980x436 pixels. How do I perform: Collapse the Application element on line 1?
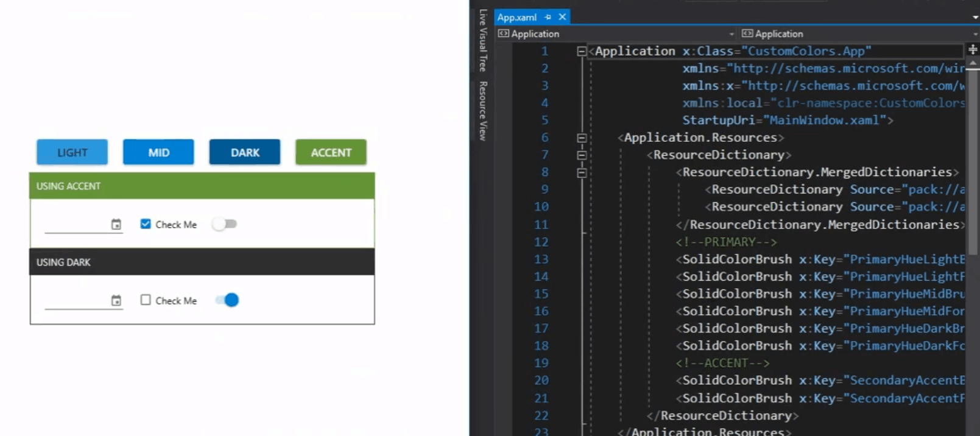click(x=582, y=52)
